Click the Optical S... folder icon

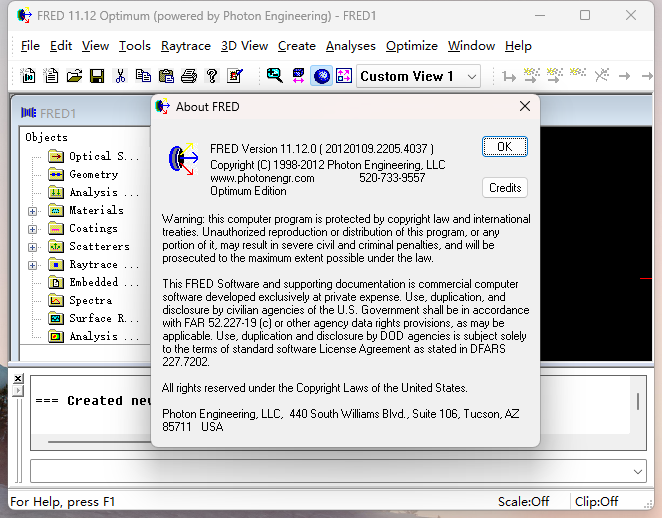(56, 156)
